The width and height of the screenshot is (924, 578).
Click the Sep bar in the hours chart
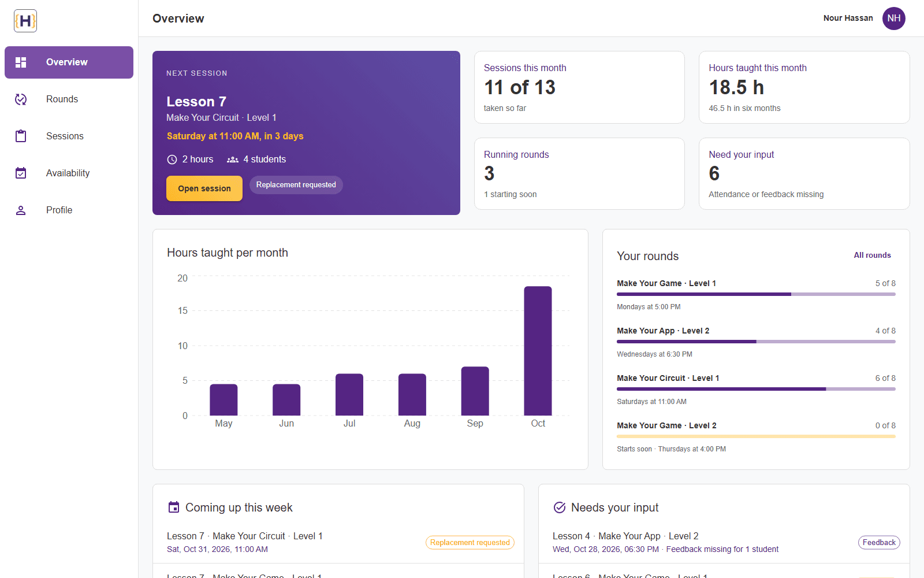(475, 391)
